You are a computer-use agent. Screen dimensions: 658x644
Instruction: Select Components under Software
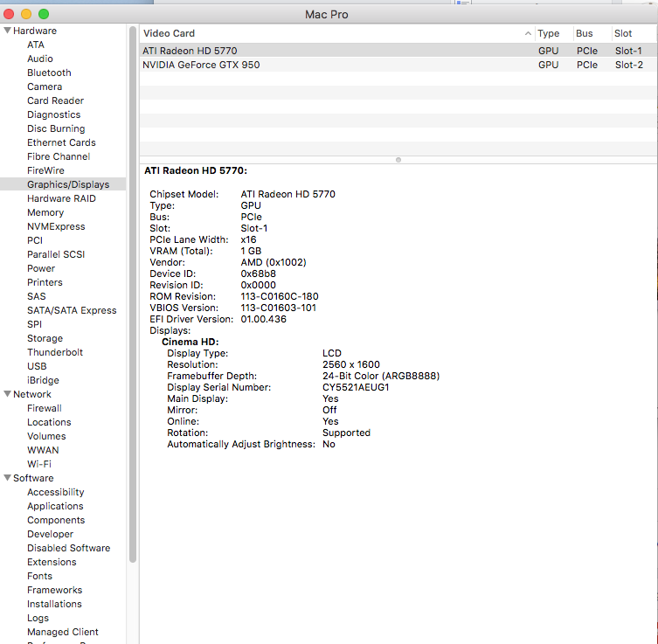[x=56, y=520]
